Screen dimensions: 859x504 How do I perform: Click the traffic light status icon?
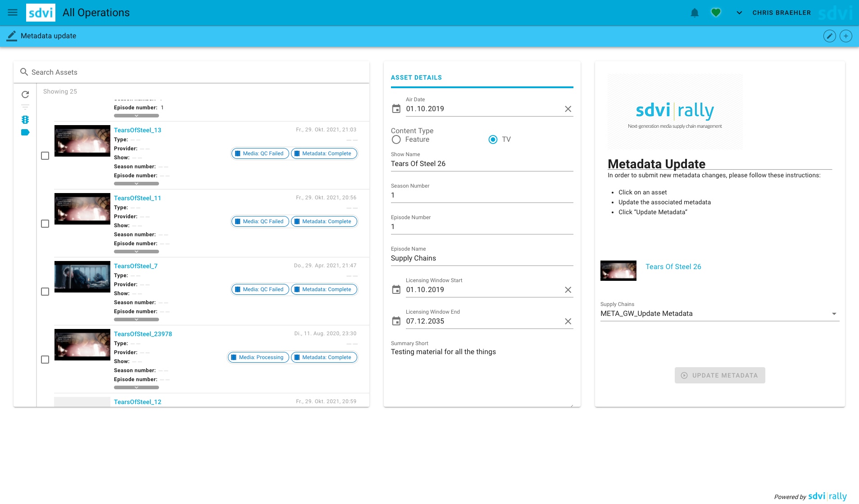[x=25, y=120]
